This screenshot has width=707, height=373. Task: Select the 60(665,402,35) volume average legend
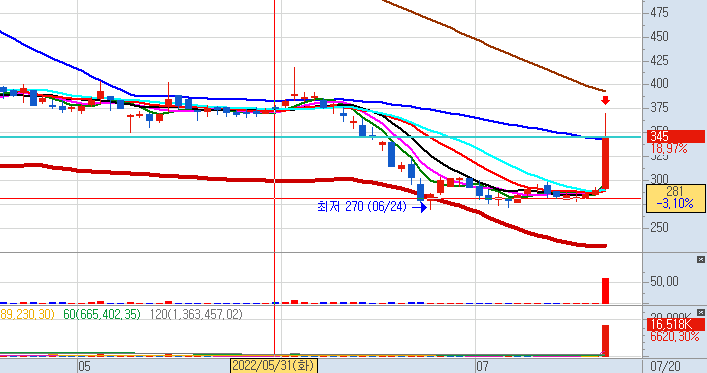102,314
